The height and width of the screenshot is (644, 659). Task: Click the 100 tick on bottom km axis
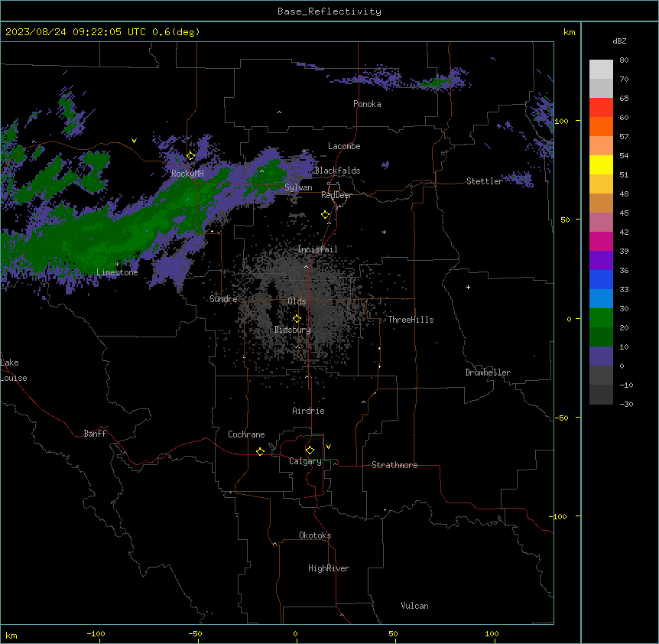(x=492, y=634)
